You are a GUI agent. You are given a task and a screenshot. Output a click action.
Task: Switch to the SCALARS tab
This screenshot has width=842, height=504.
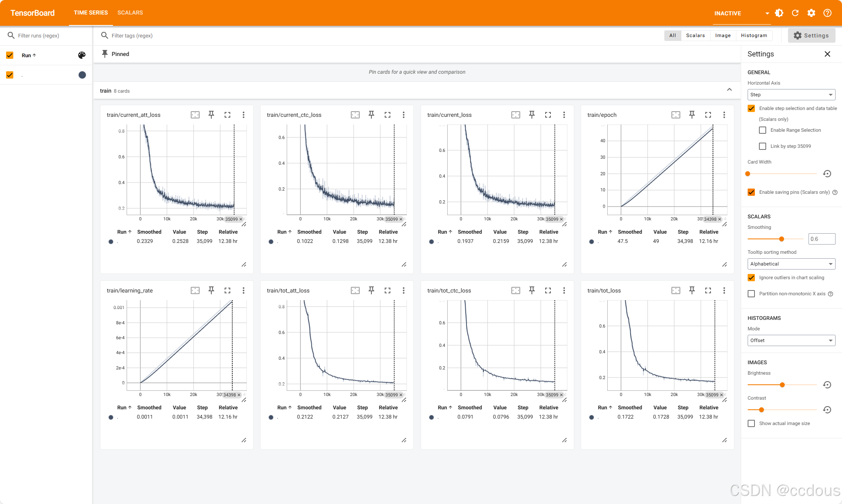(130, 12)
